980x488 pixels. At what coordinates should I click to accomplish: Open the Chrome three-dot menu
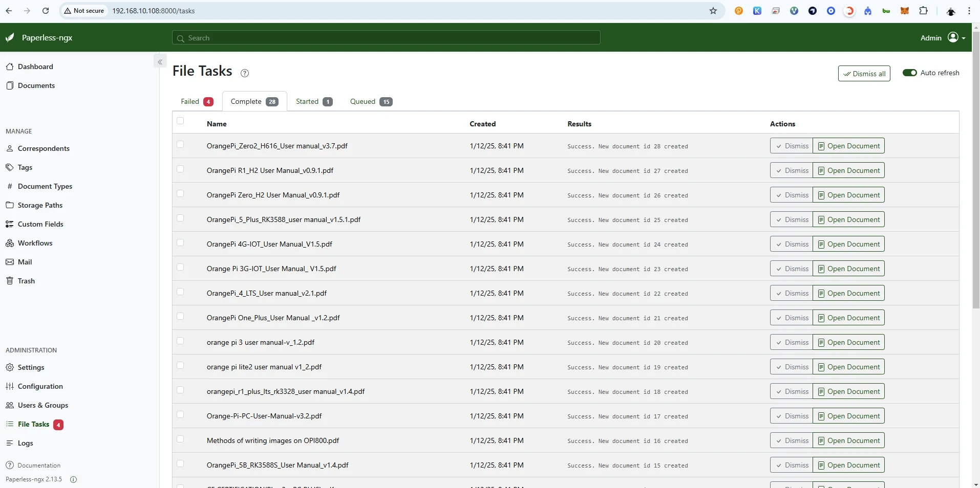point(969,11)
